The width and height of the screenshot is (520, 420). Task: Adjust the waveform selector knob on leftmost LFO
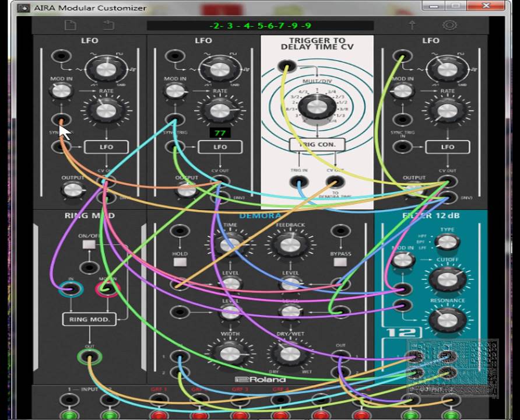point(106,69)
